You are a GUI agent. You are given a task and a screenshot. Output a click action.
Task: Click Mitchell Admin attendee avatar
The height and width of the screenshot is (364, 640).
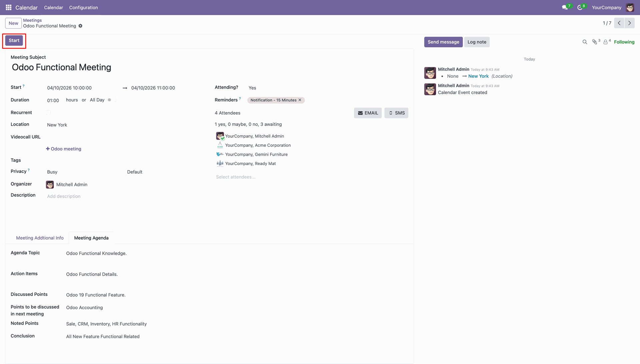[220, 136]
